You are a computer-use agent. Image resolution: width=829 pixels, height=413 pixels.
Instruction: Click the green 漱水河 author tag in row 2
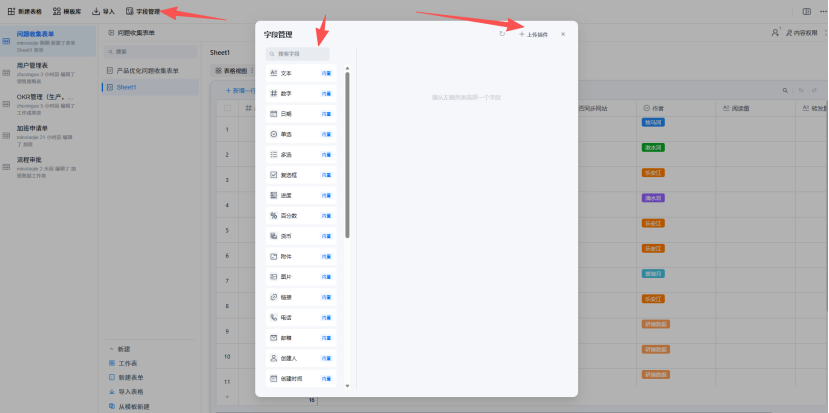(x=653, y=148)
